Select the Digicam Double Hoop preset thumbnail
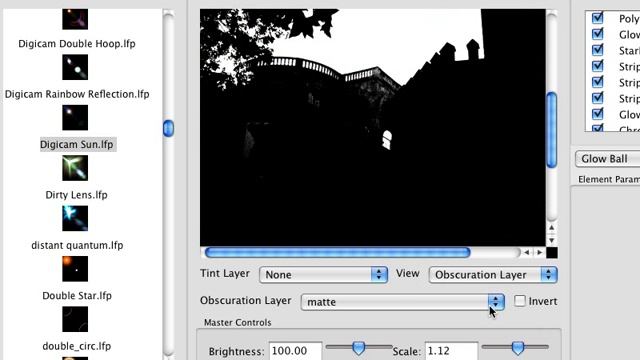Image resolution: width=640 pixels, height=360 pixels. tap(75, 19)
